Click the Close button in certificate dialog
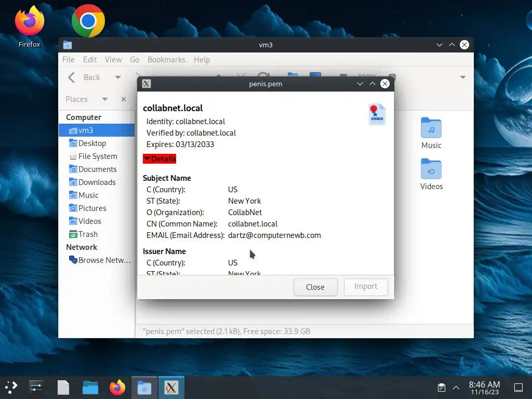The width and height of the screenshot is (532, 399). pyautogui.click(x=315, y=287)
